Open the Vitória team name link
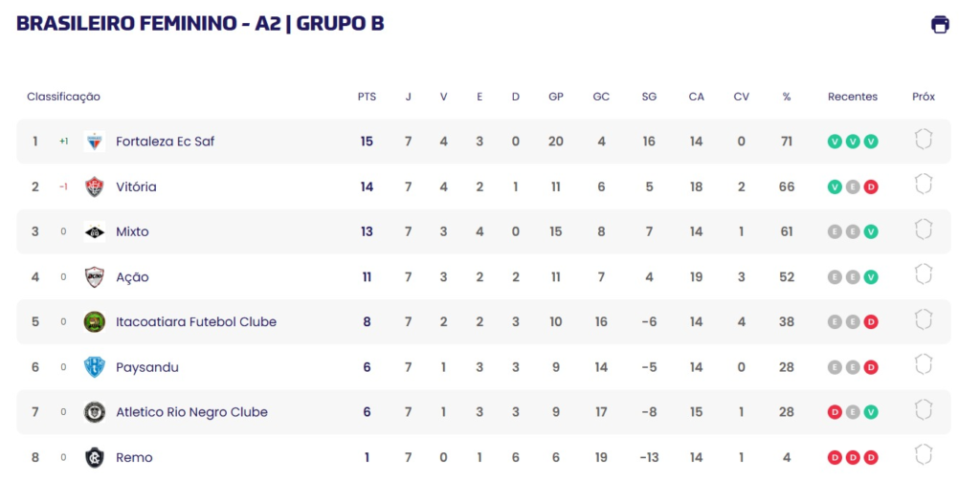This screenshot has width=980, height=503. 136,186
